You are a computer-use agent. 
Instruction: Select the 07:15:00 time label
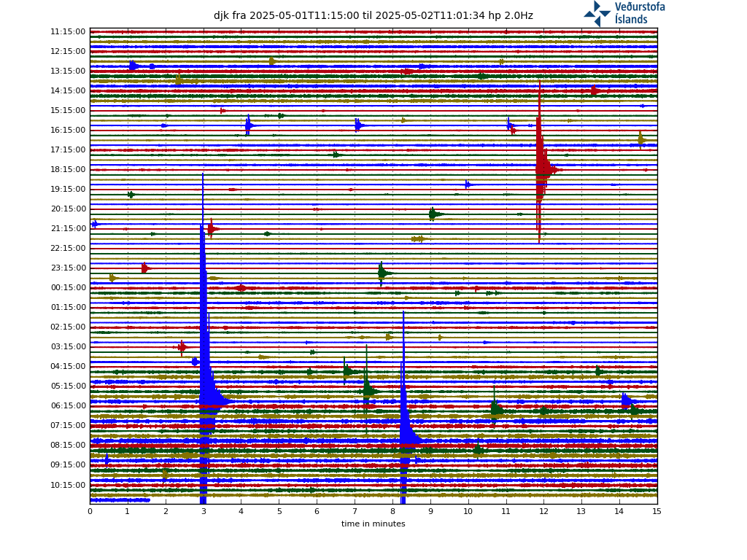68,425
